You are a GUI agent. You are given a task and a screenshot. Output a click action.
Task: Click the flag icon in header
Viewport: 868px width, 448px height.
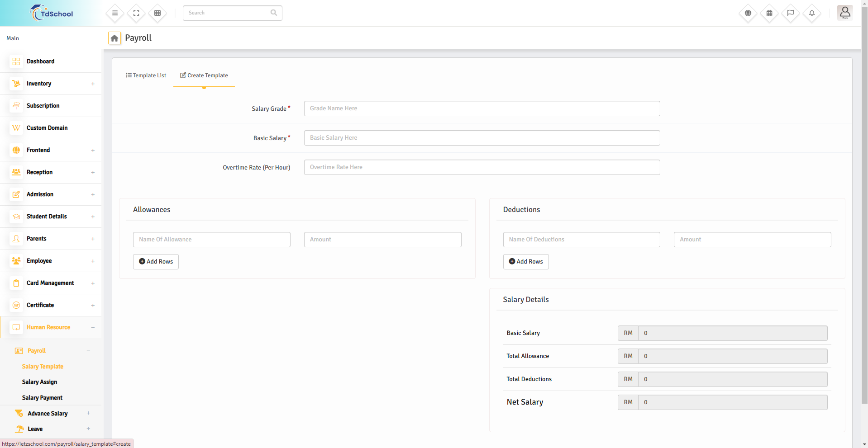click(x=791, y=13)
